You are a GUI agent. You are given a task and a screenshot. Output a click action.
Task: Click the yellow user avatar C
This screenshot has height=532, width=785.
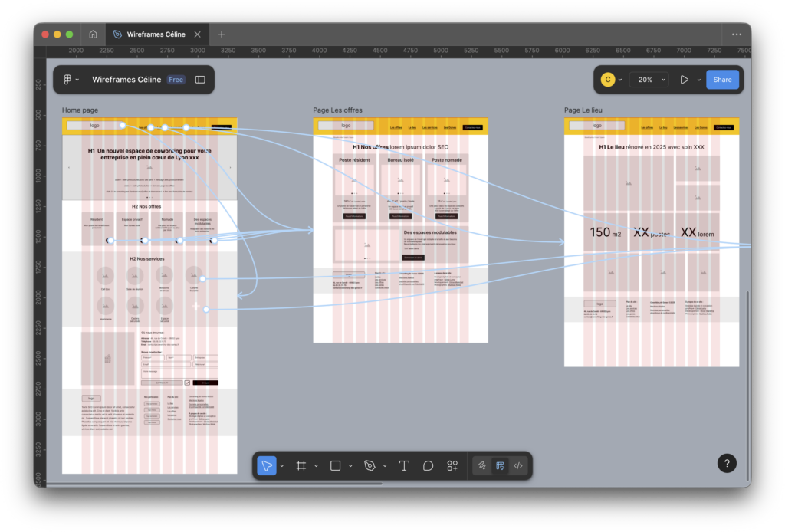click(607, 80)
